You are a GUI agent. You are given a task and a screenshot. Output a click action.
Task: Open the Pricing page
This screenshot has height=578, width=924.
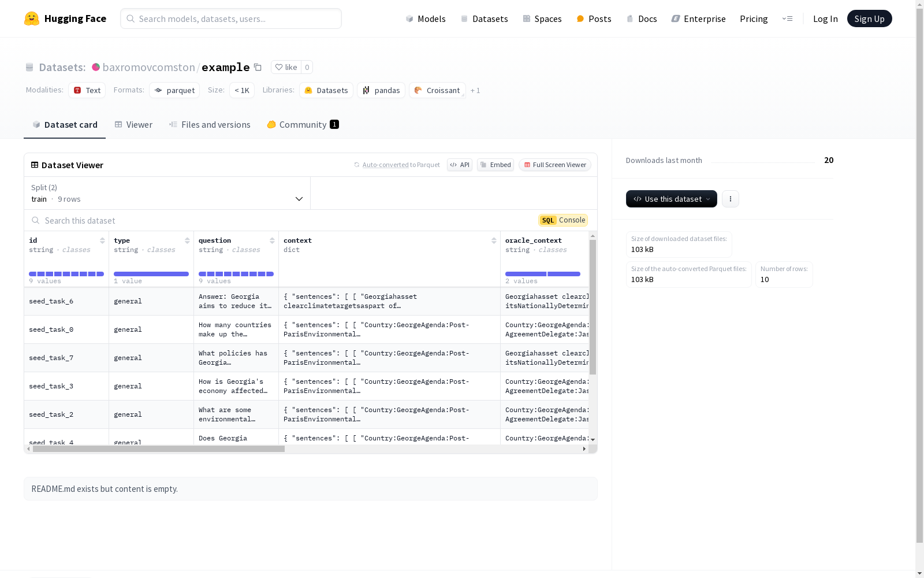[x=754, y=18]
